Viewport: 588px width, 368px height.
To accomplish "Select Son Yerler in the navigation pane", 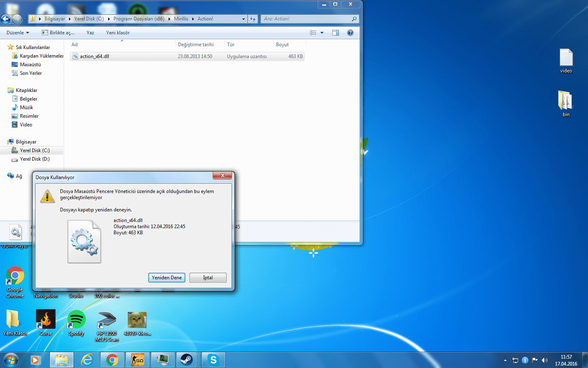I will (27, 73).
